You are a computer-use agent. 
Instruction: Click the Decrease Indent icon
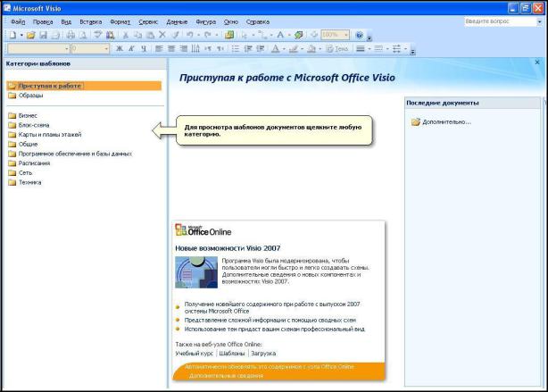coord(248,48)
